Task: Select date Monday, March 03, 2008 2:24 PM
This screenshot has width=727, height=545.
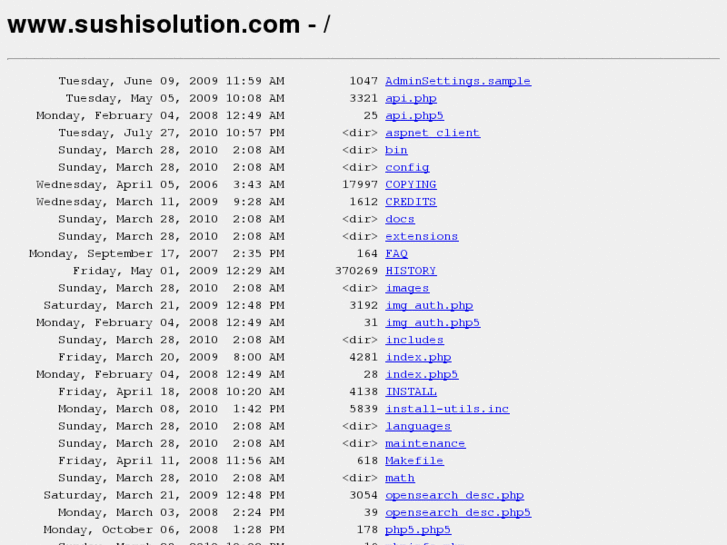Action: (x=171, y=513)
